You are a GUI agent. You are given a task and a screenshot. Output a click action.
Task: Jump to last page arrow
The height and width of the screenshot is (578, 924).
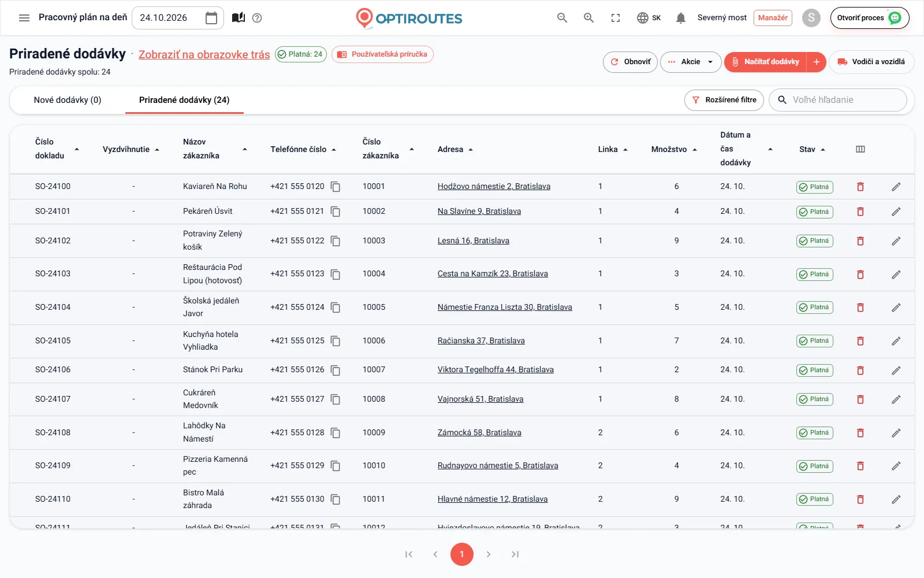click(x=515, y=554)
